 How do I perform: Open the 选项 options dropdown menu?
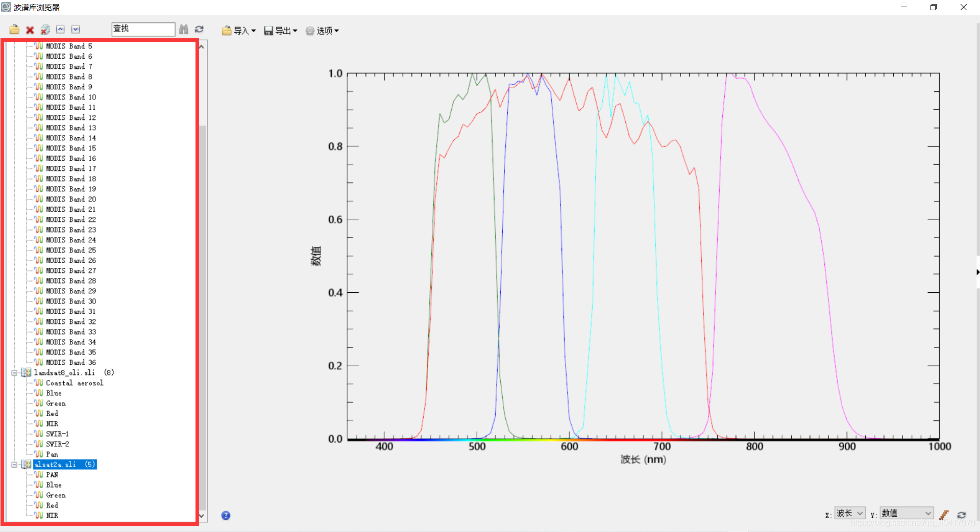(322, 31)
